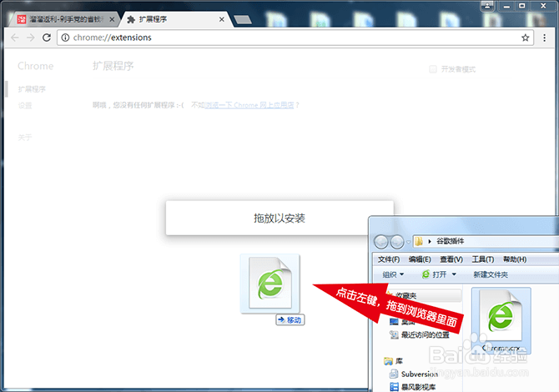
Task: Click the user profile button in Chrome title bar
Action: (487, 6)
